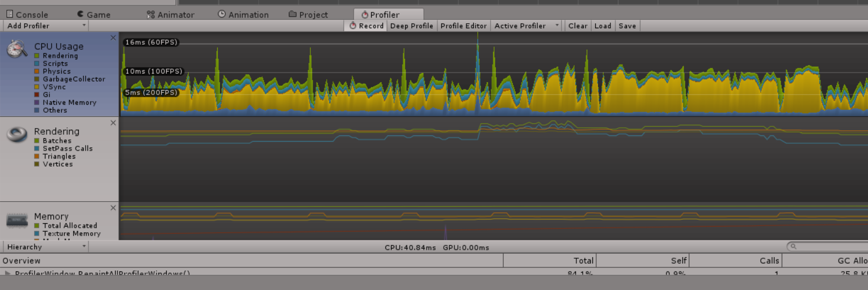Close the Memory profiler module
868x290 pixels.
point(113,208)
